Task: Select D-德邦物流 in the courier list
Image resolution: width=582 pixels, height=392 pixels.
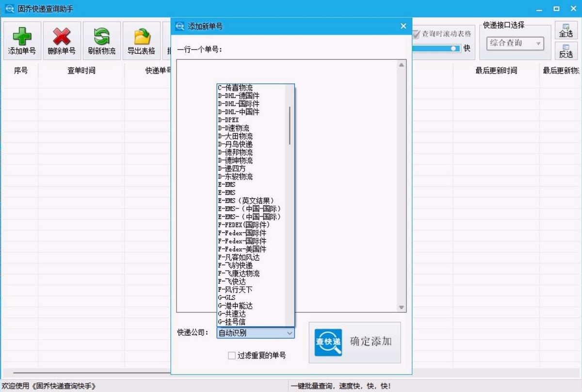Action: click(235, 152)
